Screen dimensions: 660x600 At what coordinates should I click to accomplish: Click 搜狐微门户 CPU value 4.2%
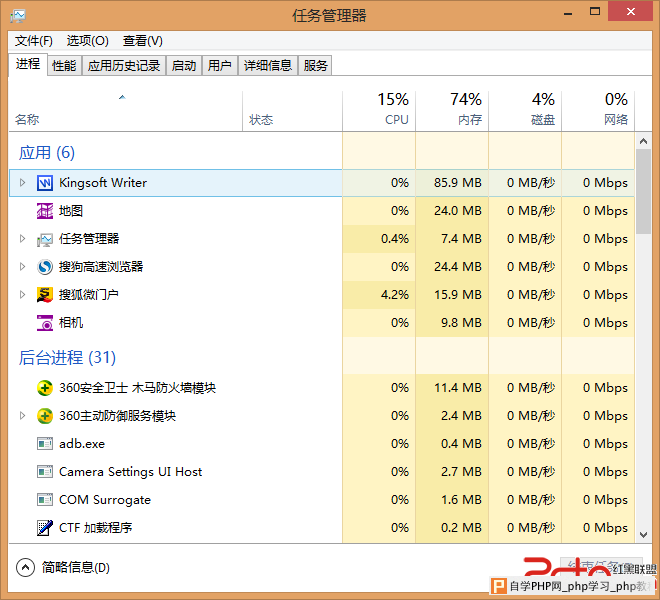tap(394, 295)
